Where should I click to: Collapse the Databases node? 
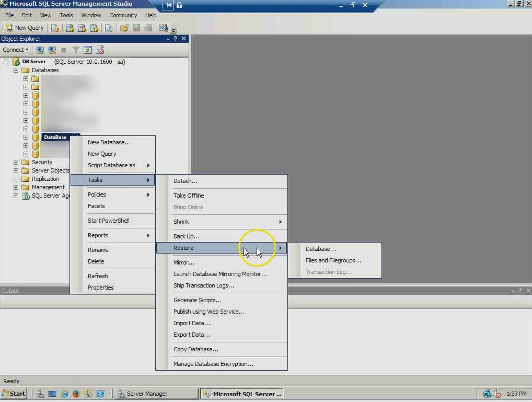pyautogui.click(x=15, y=70)
